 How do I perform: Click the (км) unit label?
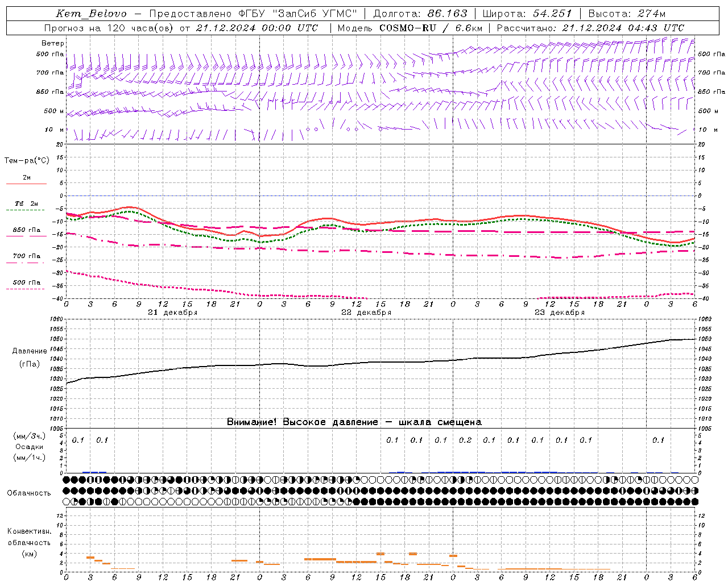coord(29,553)
